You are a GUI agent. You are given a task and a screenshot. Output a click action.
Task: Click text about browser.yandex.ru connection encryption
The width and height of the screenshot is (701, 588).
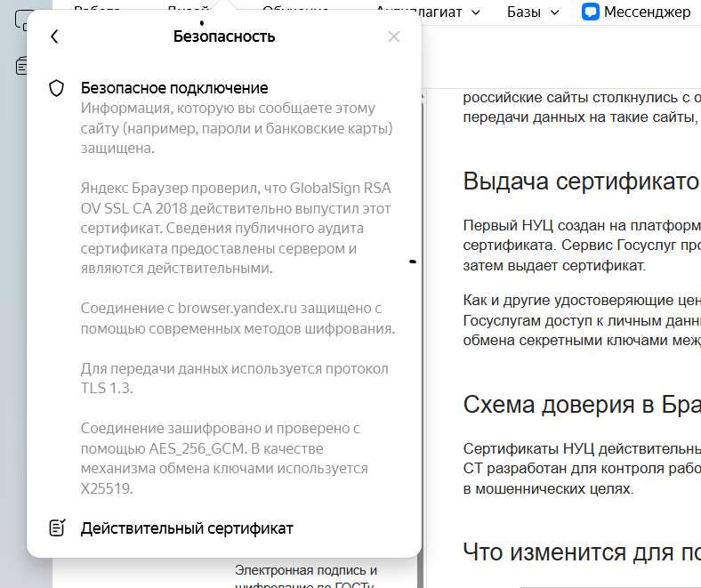pos(238,318)
